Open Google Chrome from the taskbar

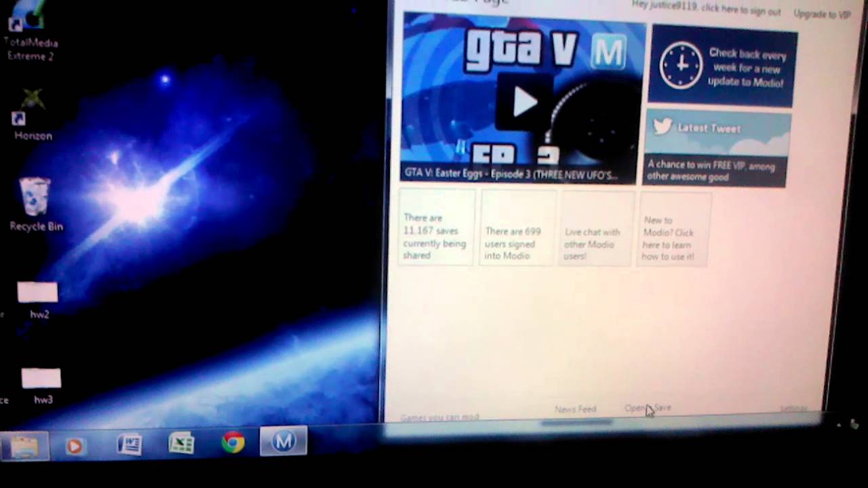[x=233, y=443]
